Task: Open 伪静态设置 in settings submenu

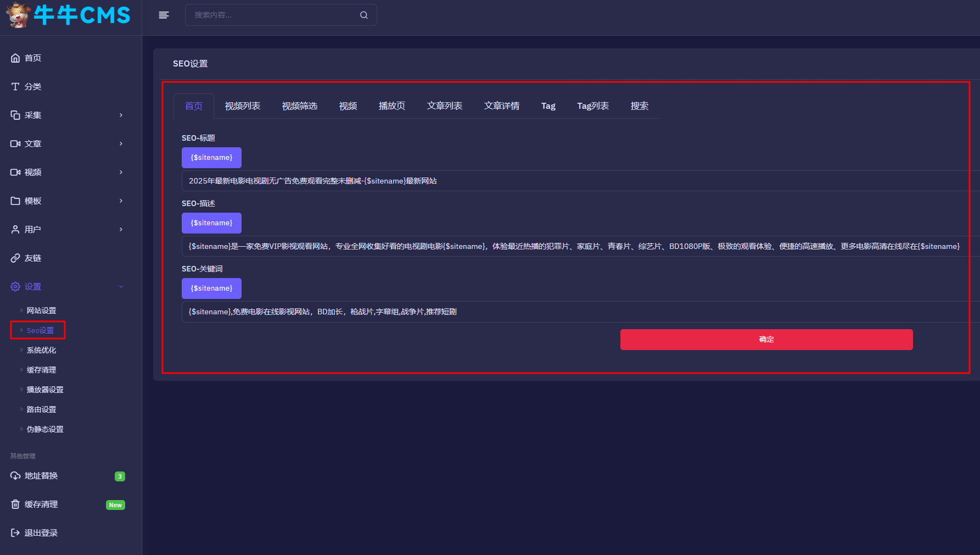Action: tap(45, 429)
